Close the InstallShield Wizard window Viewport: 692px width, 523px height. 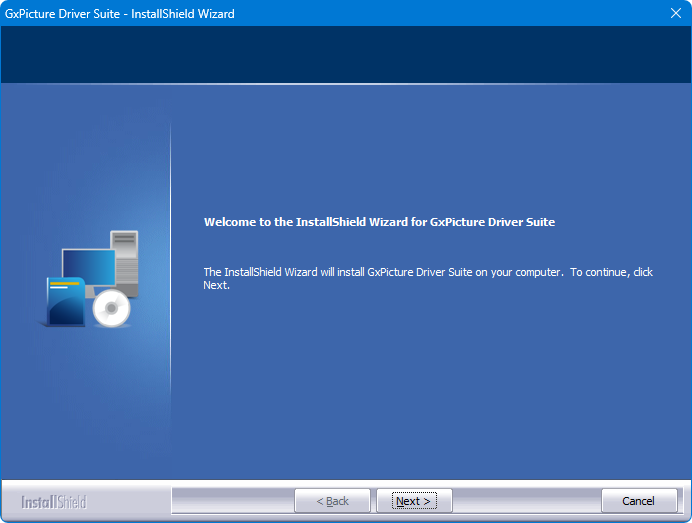coord(675,13)
